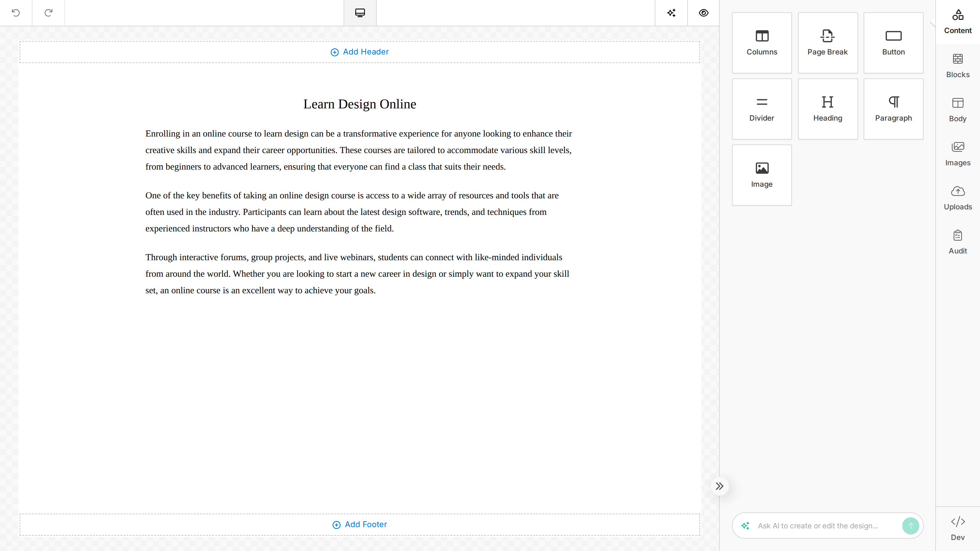Open the Body settings tab

click(958, 110)
